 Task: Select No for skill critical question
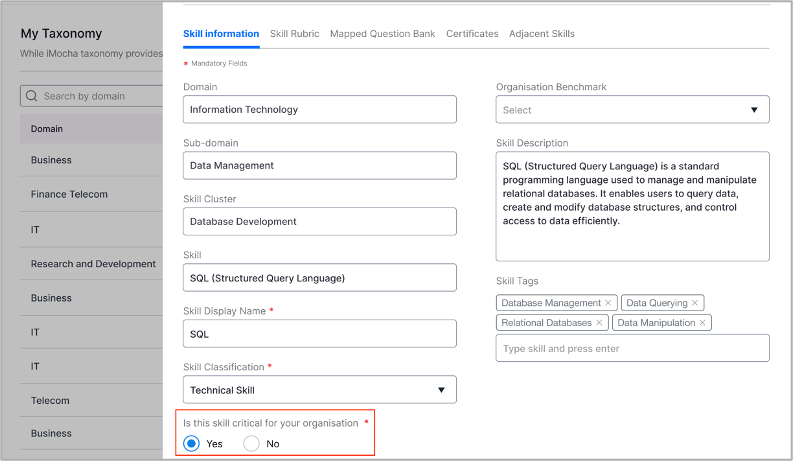[x=251, y=444]
